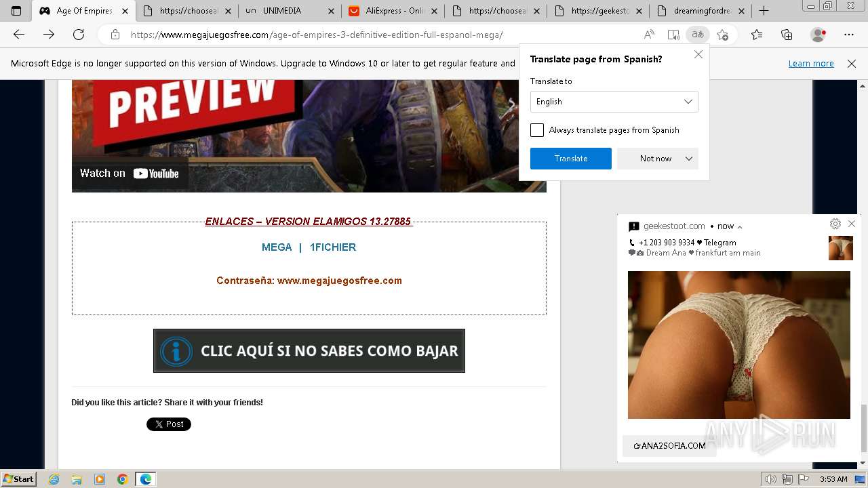Close the AliExpress tab

click(x=433, y=11)
